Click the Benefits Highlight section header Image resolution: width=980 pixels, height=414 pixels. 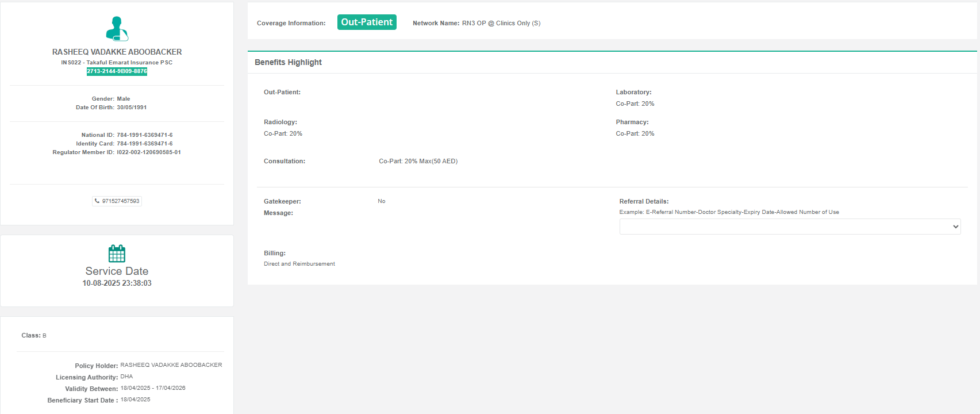(x=288, y=62)
